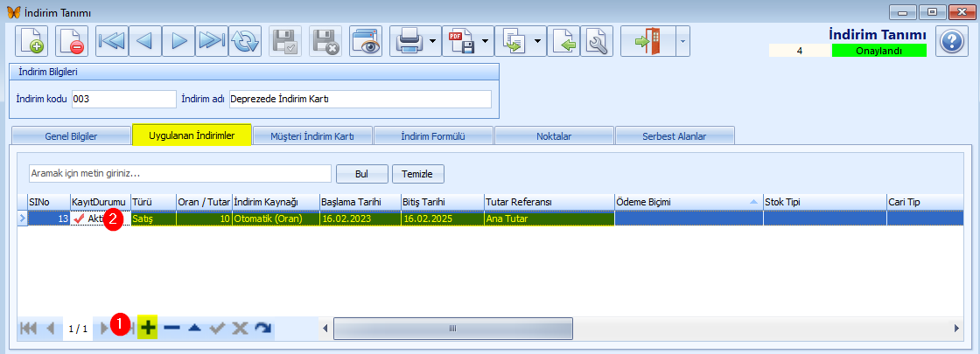
Task: Open the printer options dropdown arrow
Action: click(432, 42)
